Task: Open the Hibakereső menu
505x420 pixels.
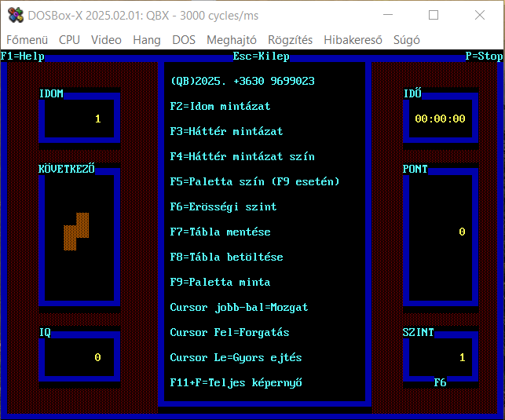Action: click(x=353, y=40)
